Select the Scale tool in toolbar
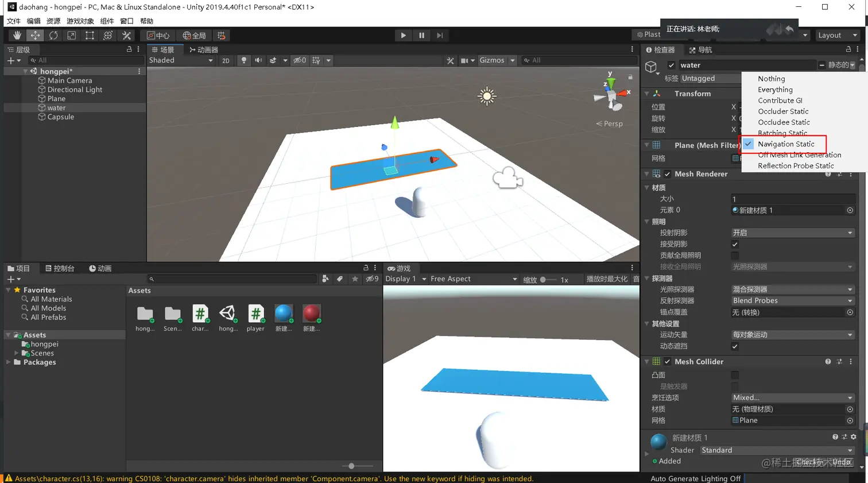The height and width of the screenshot is (483, 868). (x=71, y=36)
